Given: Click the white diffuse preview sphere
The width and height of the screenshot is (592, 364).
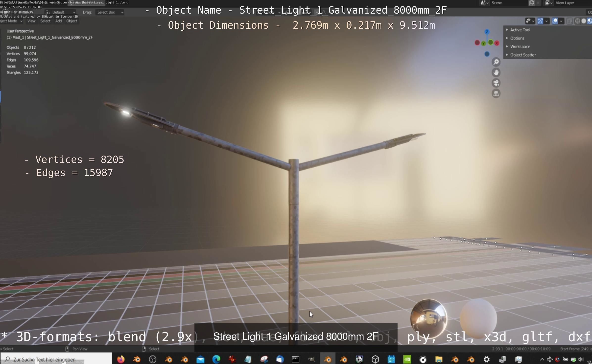Looking at the screenshot, I should click(478, 318).
